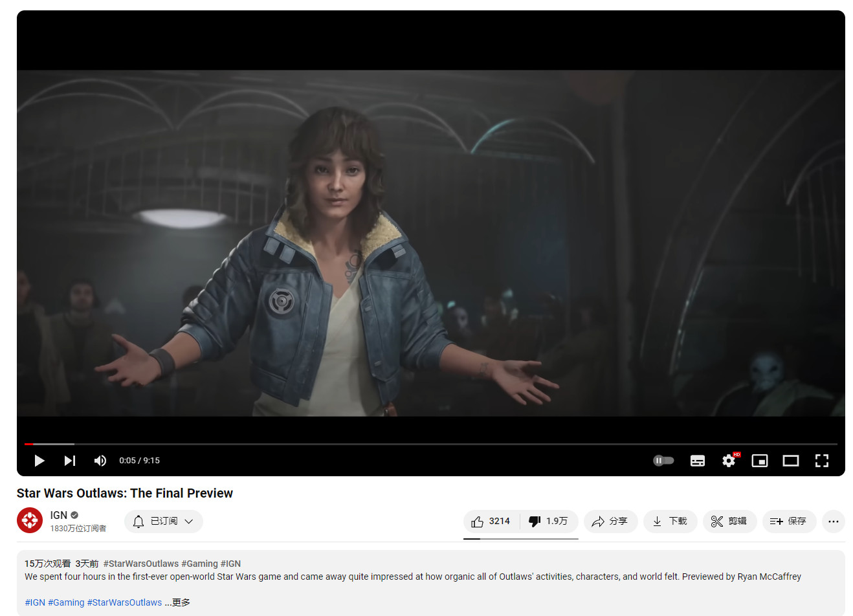Play the video

[x=39, y=461]
